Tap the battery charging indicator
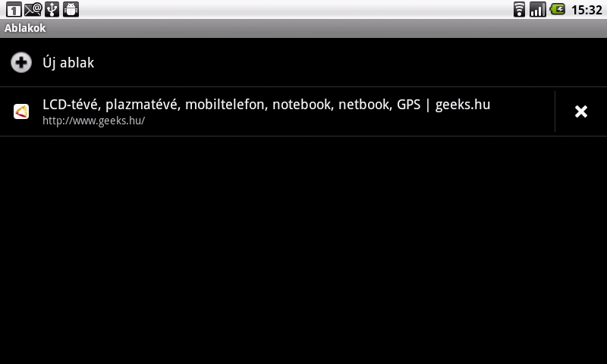 point(558,10)
